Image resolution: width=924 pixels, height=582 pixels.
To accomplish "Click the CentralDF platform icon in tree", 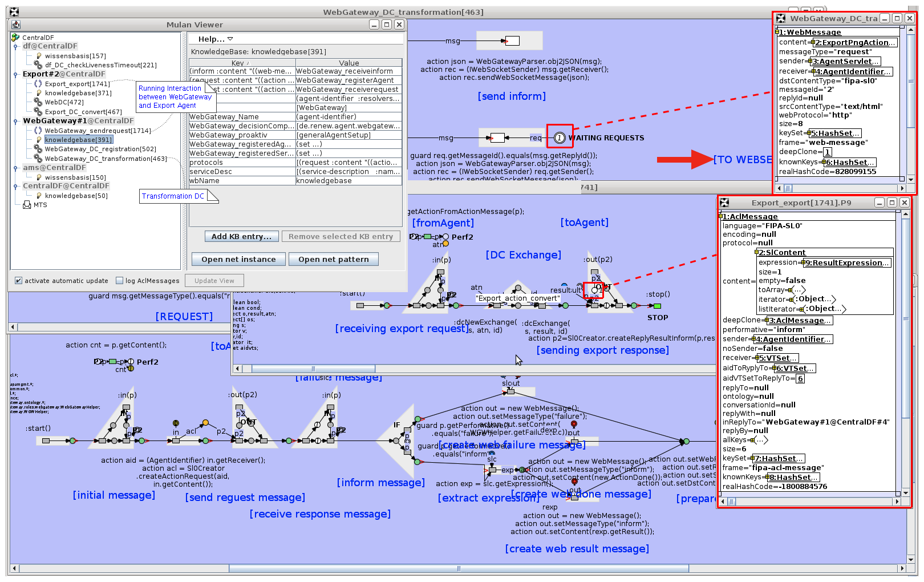I will click(15, 38).
